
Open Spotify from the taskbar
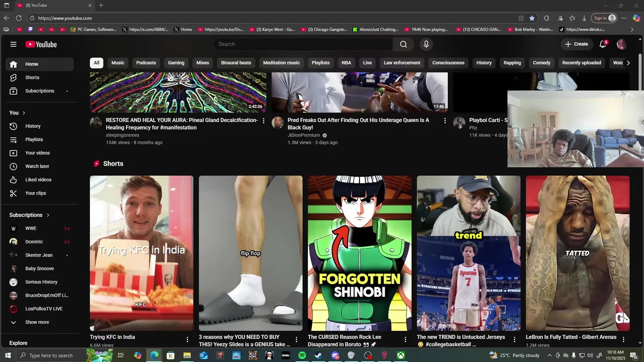(302, 355)
